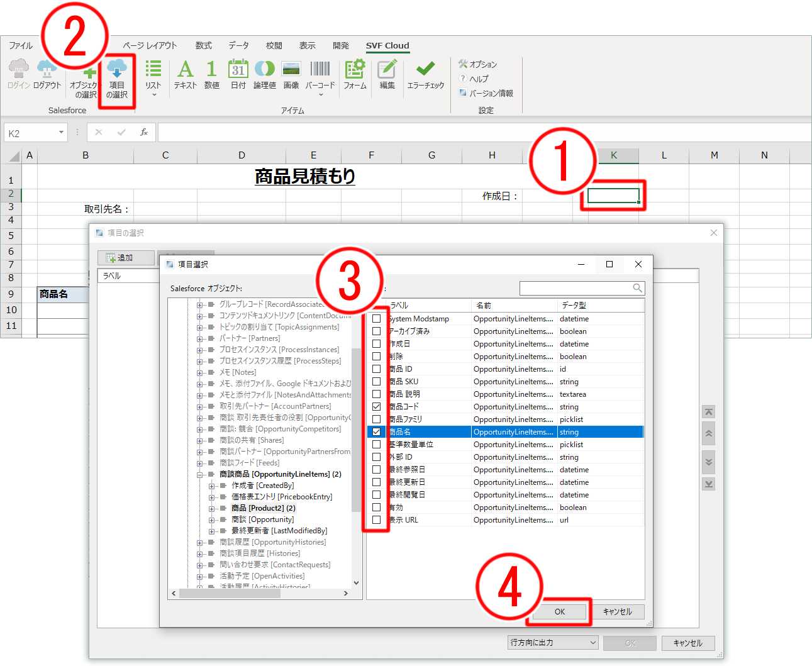Uncheck the 商品名 checkbox

376,432
